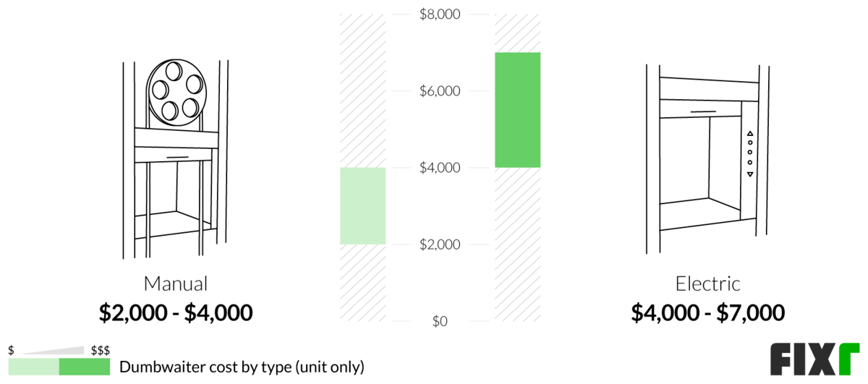Click the Manual label

click(176, 283)
